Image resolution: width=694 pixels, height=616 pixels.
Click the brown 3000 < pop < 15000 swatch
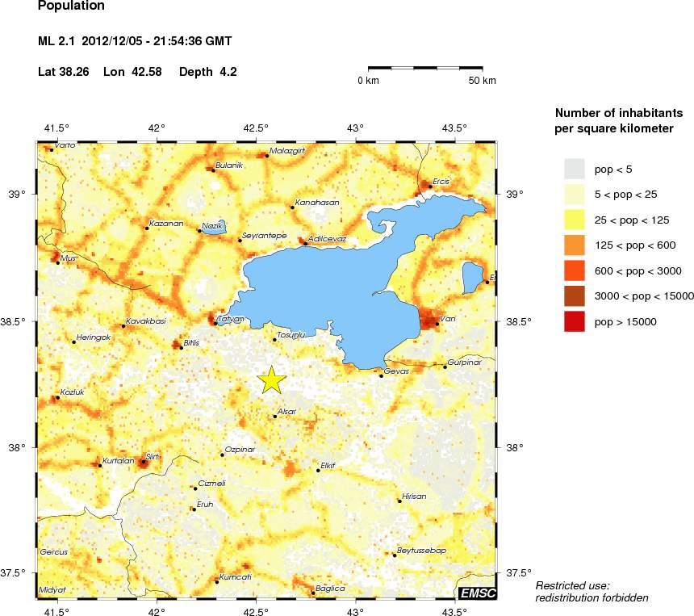574,296
